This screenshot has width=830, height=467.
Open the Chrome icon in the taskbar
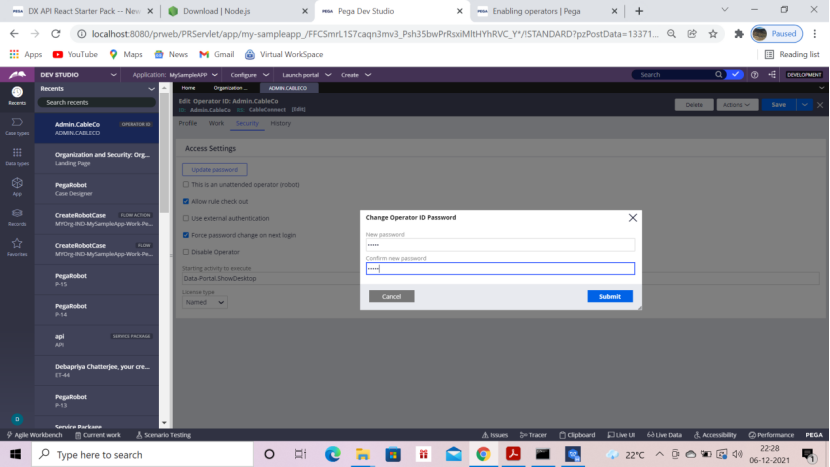(x=483, y=454)
